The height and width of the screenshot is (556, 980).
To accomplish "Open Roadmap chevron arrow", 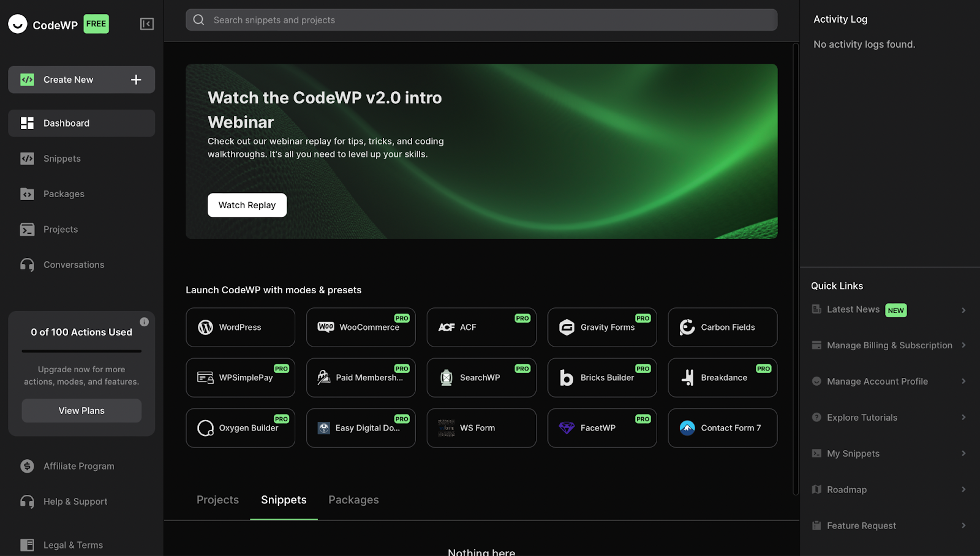I will [963, 489].
